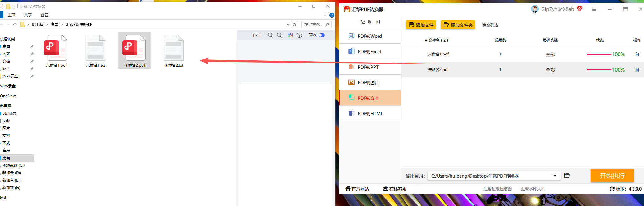This screenshot has height=206, width=644.
Task: Select the PDF转Excel mode
Action: pos(370,51)
